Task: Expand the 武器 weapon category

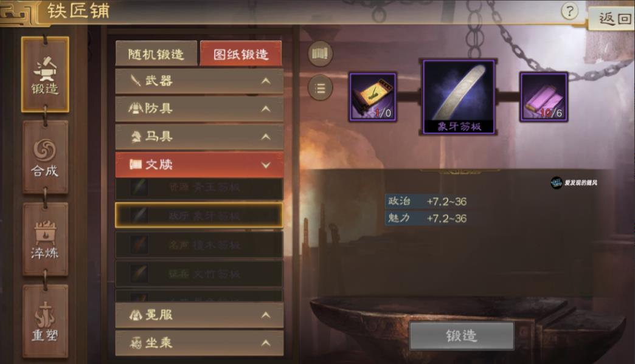Action: [x=200, y=81]
